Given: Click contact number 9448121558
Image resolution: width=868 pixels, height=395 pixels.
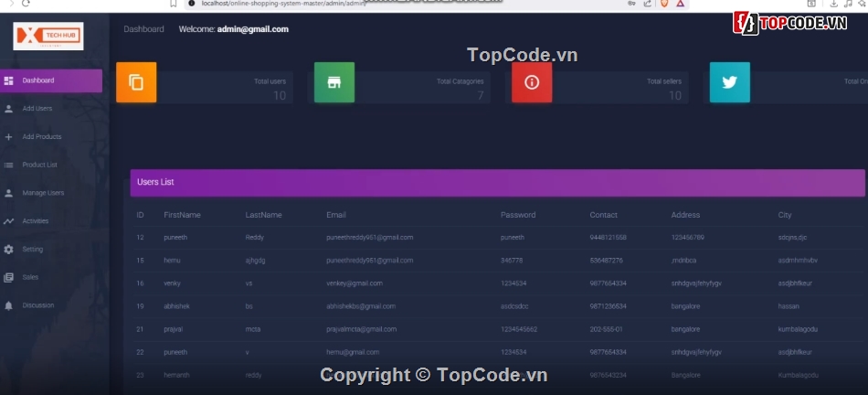Looking at the screenshot, I should (608, 238).
